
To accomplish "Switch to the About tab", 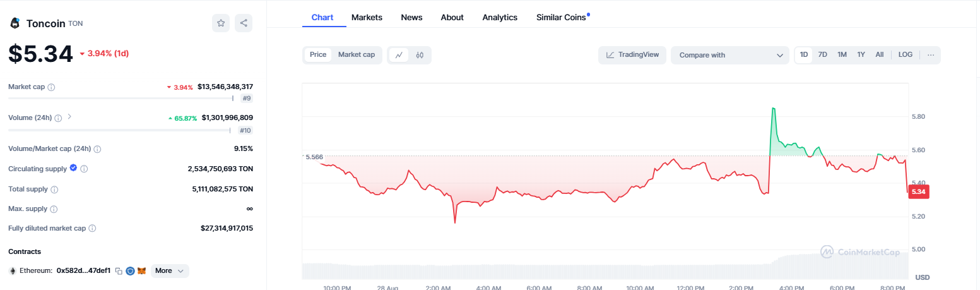I will 452,17.
